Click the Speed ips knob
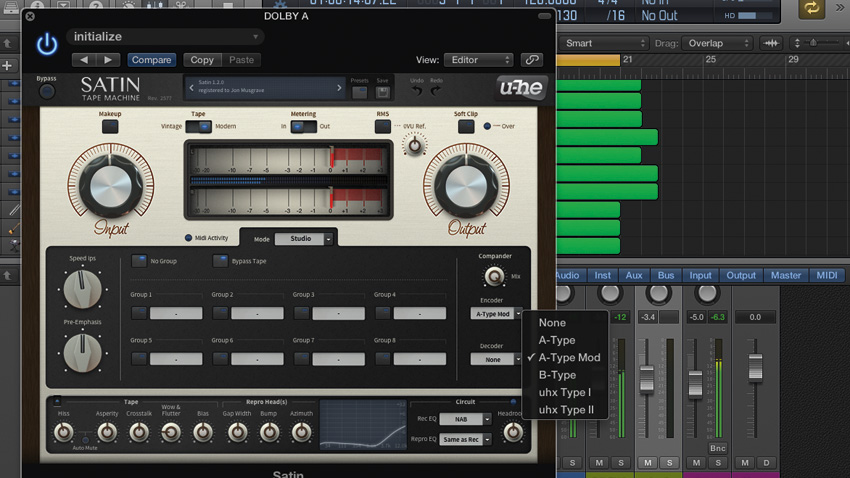The width and height of the screenshot is (850, 478). (82, 289)
